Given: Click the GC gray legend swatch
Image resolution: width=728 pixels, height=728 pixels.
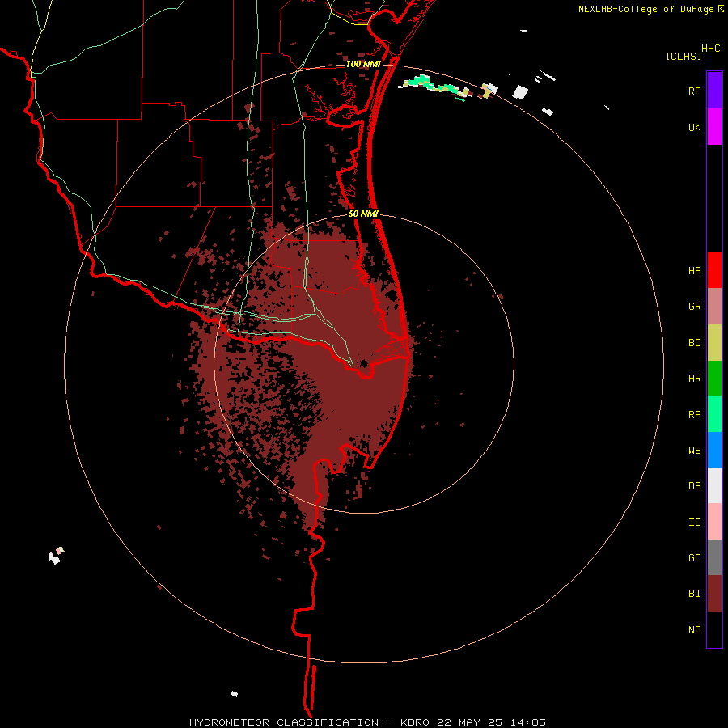Looking at the screenshot, I should [x=714, y=557].
